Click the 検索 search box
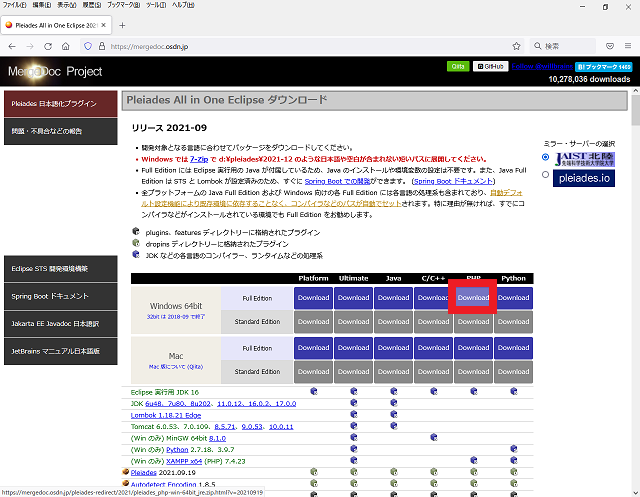Image resolution: width=640 pixels, height=497 pixels. tap(563, 46)
